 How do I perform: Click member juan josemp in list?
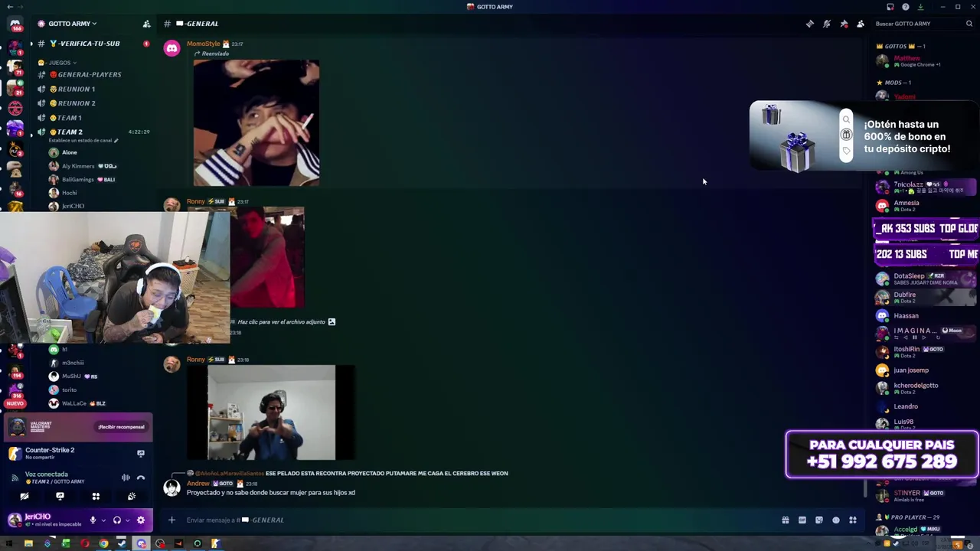pos(925,370)
